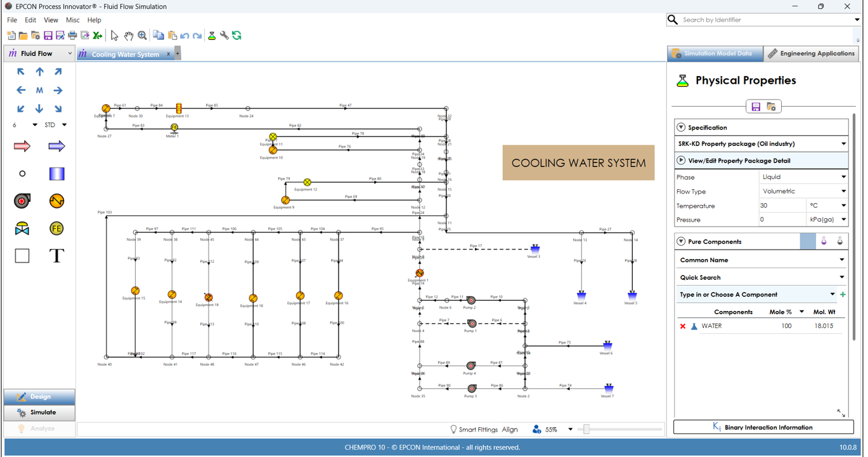868x457 pixels.
Task: Click the M center direction button
Action: (39, 90)
